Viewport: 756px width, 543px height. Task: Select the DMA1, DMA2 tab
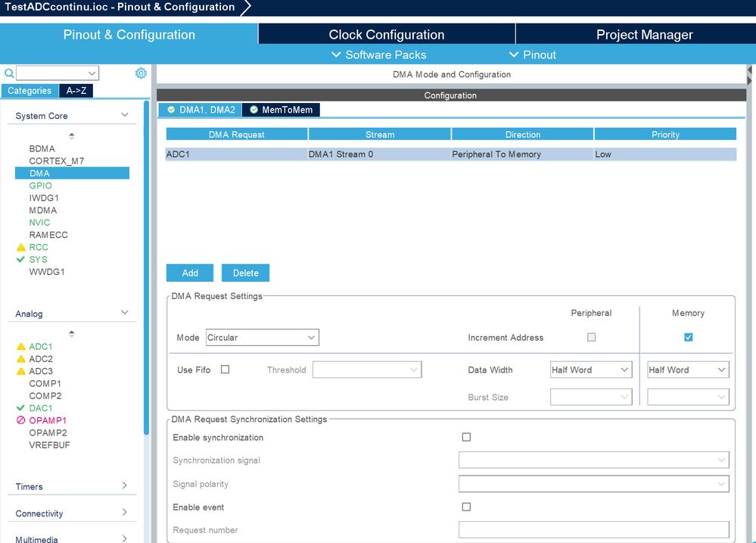(x=200, y=110)
